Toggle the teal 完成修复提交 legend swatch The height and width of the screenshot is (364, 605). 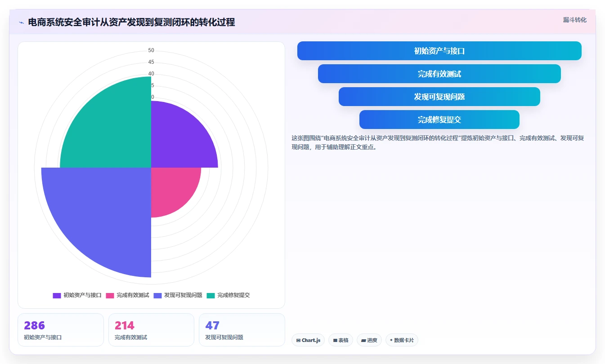point(211,295)
